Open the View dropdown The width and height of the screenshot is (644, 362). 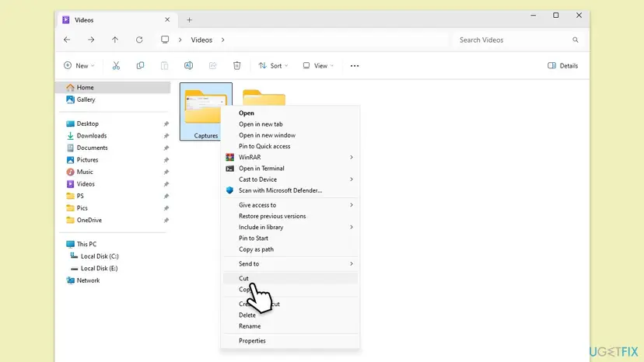[318, 66]
